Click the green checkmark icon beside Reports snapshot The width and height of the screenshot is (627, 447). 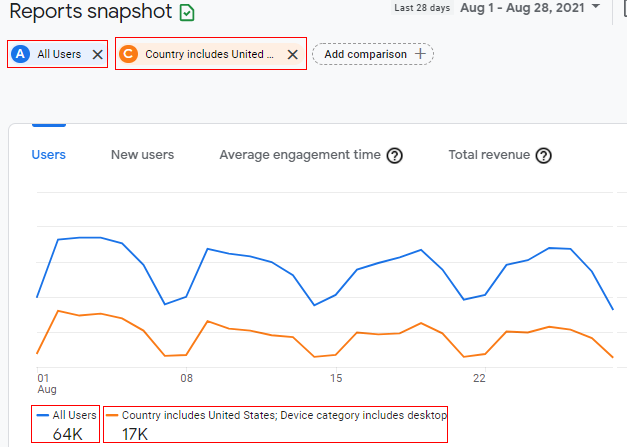coord(187,13)
